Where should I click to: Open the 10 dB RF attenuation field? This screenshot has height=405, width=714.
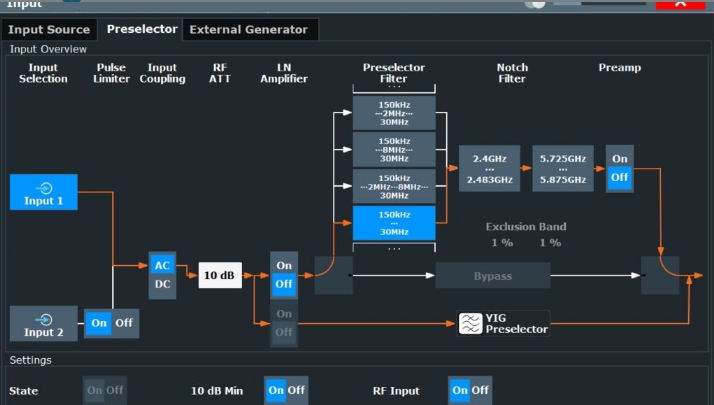tap(220, 275)
